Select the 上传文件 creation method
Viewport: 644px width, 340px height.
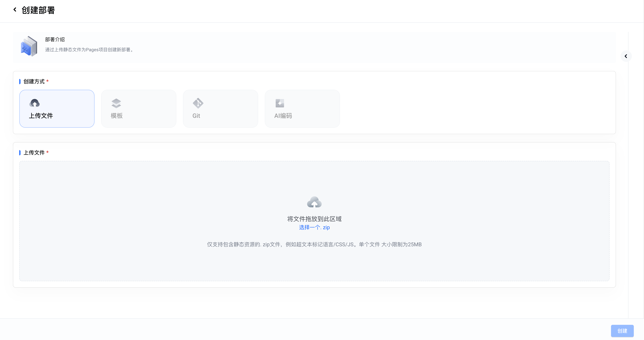point(57,109)
